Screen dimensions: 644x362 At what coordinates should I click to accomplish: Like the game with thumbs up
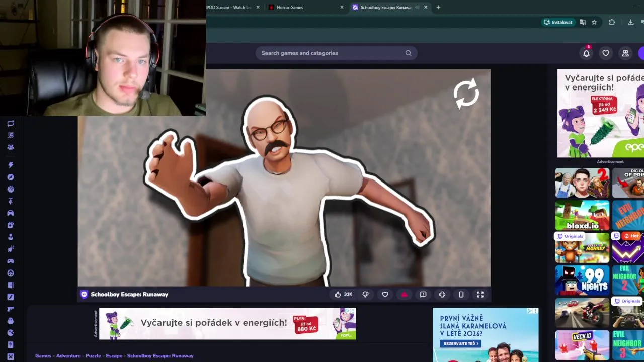pos(344,294)
